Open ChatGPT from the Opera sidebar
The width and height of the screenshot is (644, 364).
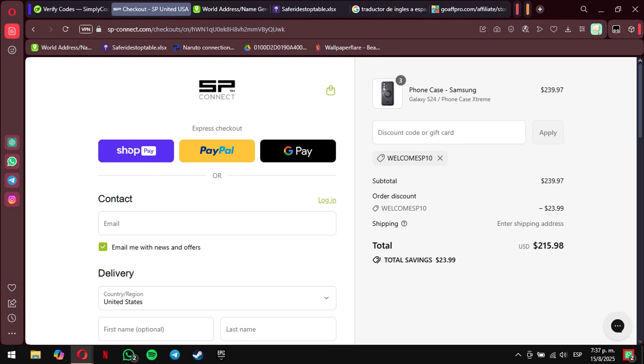coord(12,142)
